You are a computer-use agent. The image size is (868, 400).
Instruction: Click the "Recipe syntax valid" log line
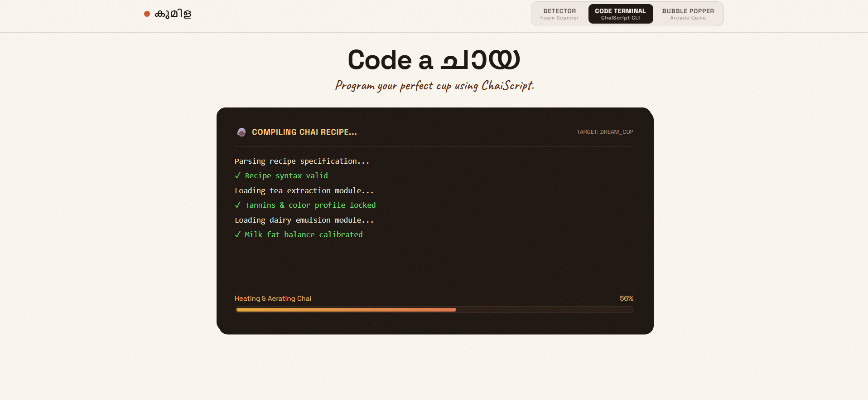point(281,176)
